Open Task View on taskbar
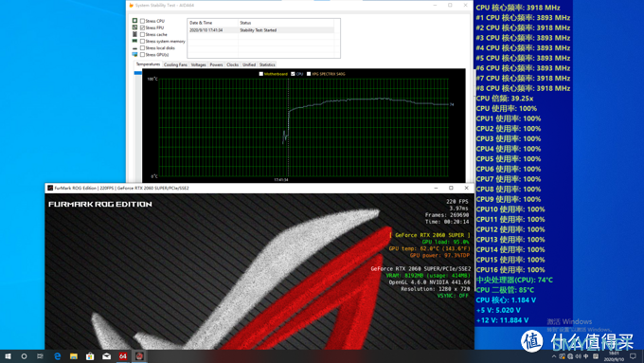This screenshot has width=644, height=363. [40, 356]
